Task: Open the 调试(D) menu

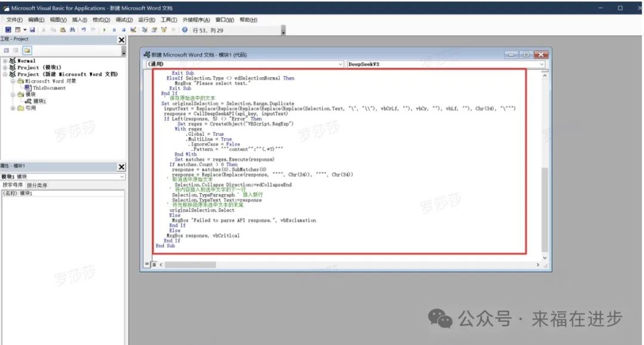Action: (x=124, y=20)
